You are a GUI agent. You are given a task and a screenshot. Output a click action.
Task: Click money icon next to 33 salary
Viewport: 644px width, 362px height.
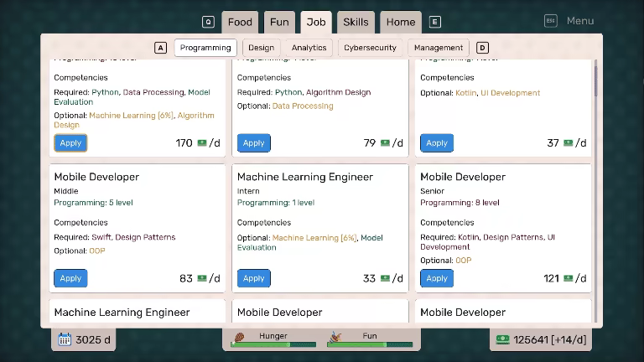pos(385,278)
